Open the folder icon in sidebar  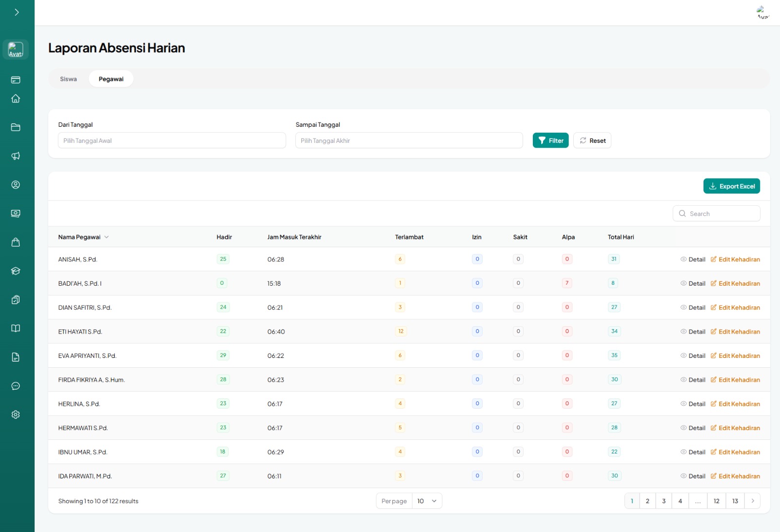click(16, 127)
